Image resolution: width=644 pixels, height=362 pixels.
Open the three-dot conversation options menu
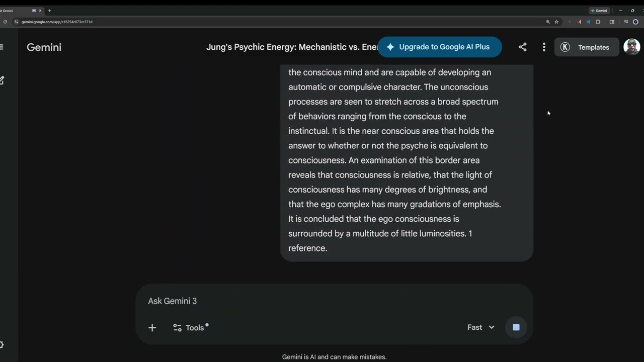544,47
